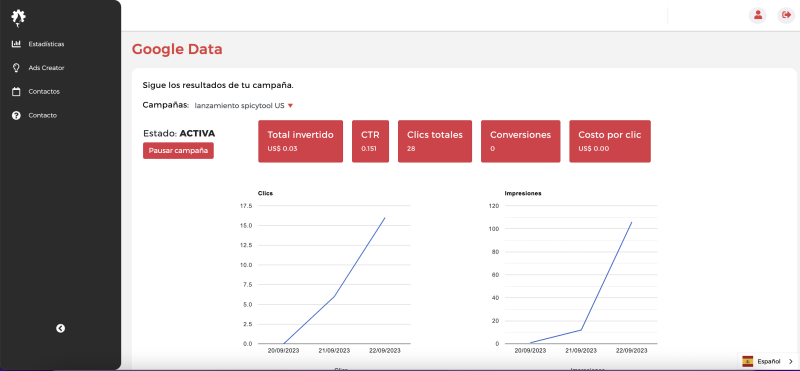Click the 120 axis value on Impresiones chart

pyautogui.click(x=493, y=206)
